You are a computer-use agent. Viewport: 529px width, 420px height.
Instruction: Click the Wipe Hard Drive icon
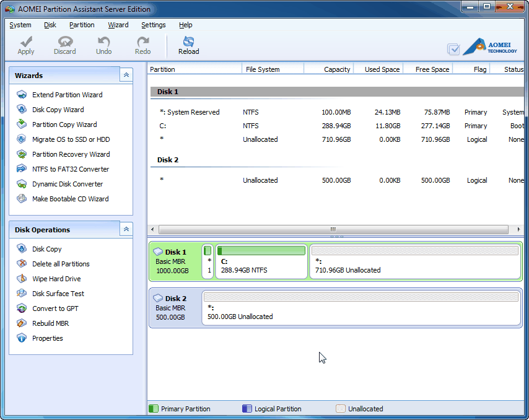22,278
